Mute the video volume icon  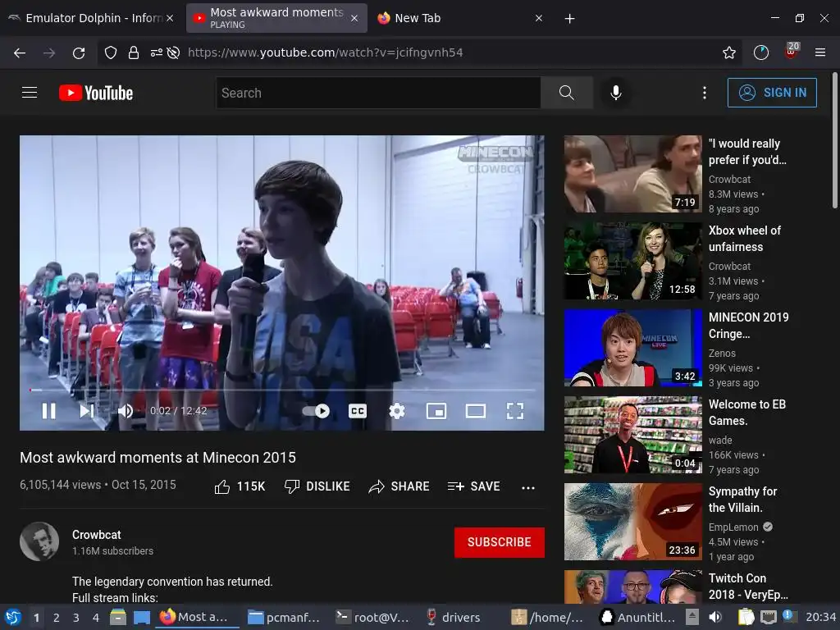tap(125, 411)
